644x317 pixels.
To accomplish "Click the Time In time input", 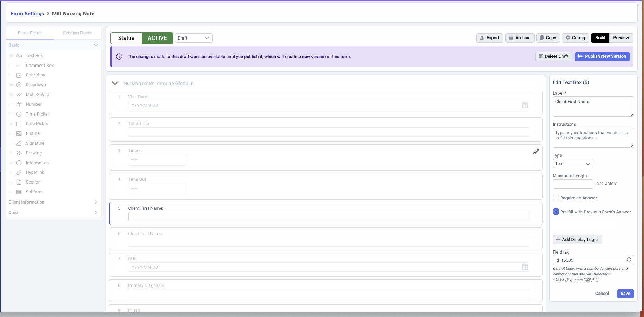I will tap(157, 160).
